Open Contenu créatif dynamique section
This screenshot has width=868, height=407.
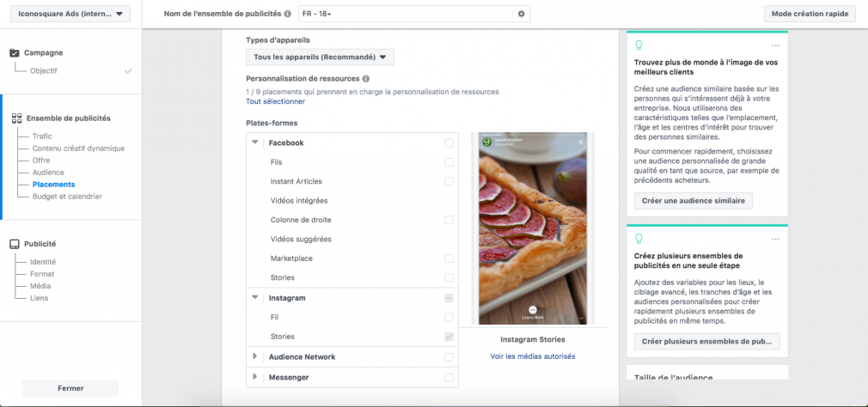pyautogui.click(x=78, y=149)
